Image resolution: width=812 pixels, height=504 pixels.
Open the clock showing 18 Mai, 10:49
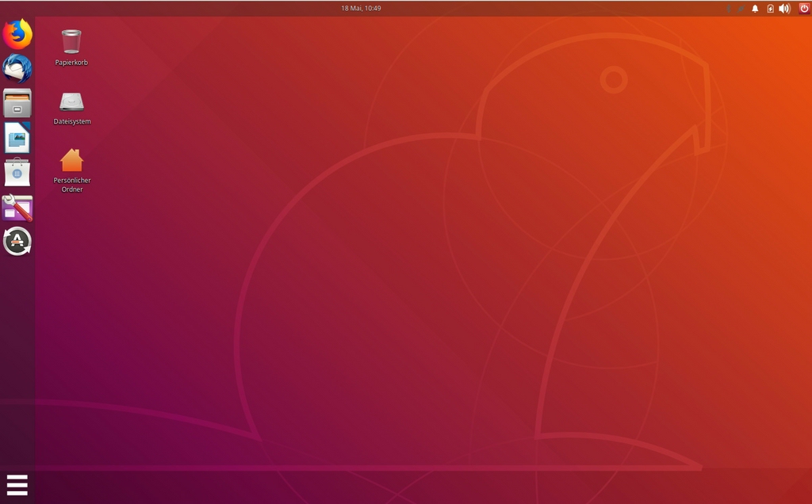coord(361,8)
